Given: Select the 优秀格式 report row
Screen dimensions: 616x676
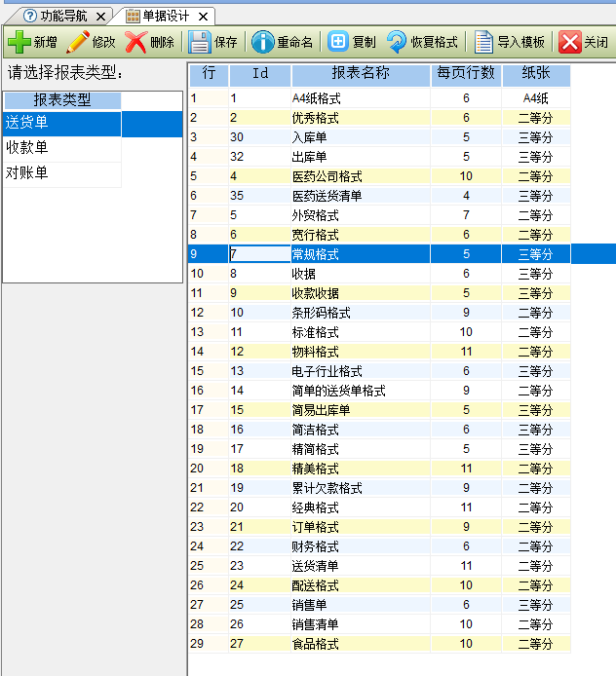Looking at the screenshot, I should click(x=379, y=118).
